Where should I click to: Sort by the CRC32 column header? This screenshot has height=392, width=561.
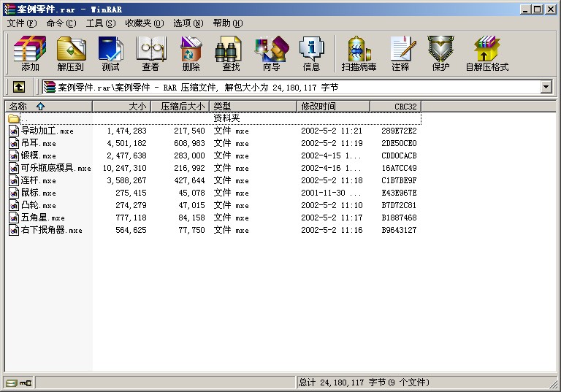[396, 107]
